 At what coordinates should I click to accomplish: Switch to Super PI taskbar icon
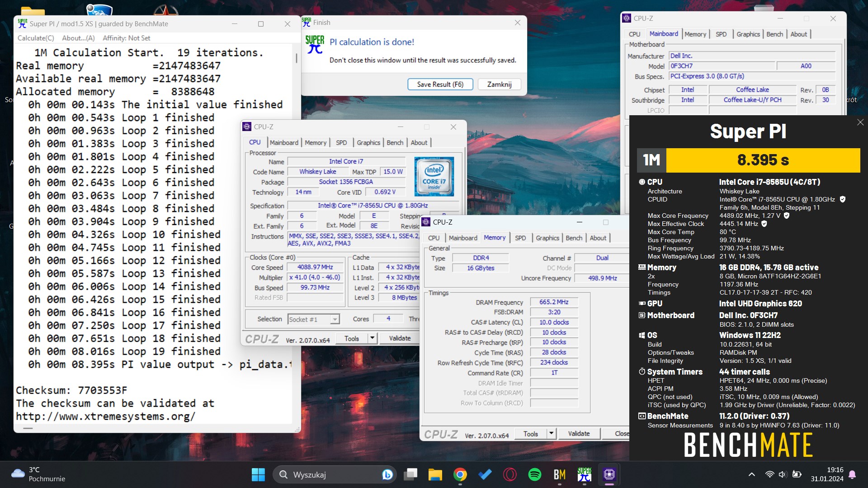(585, 474)
